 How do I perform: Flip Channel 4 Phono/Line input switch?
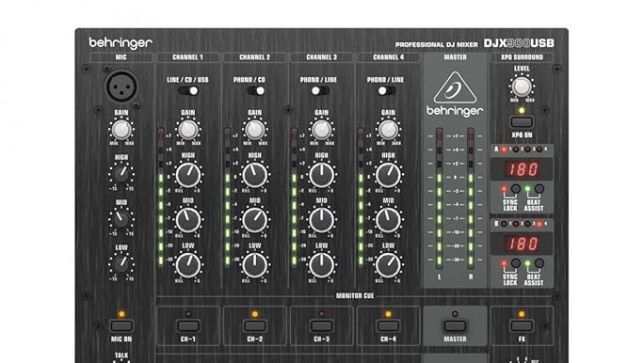pos(387,91)
